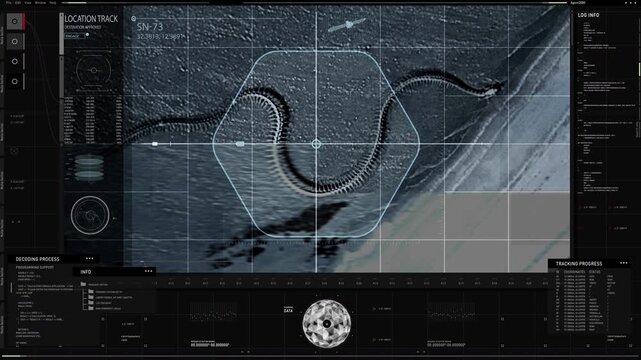Click the DATA label beside the sphere
Screen dimensions: 641x360
point(288,310)
